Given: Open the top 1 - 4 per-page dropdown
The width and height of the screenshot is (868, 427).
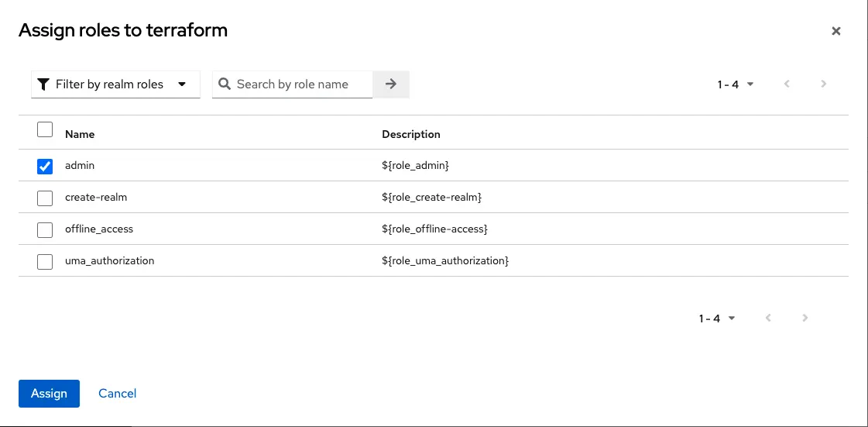Looking at the screenshot, I should (736, 84).
